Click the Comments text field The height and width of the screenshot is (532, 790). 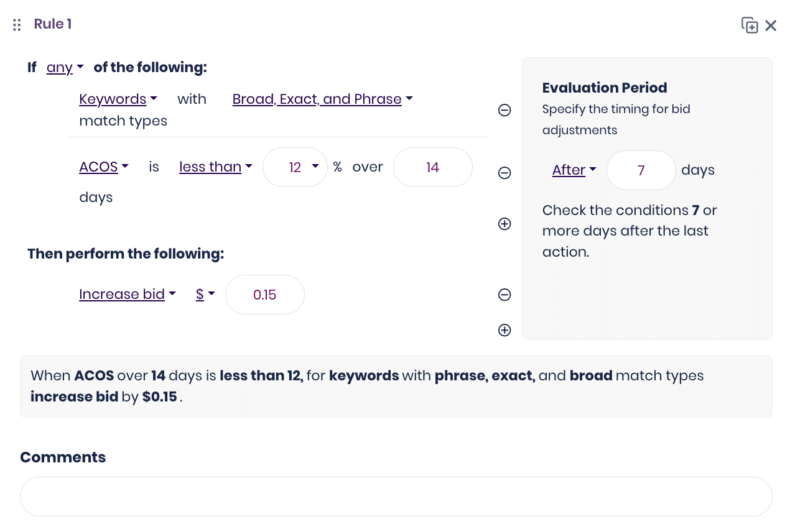click(396, 497)
